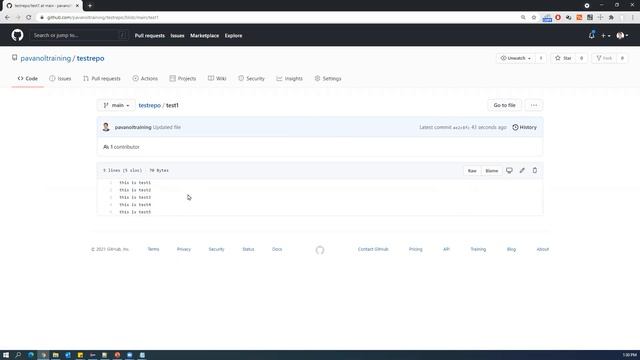Click the taskbar search magnifier icon

(x=18, y=355)
